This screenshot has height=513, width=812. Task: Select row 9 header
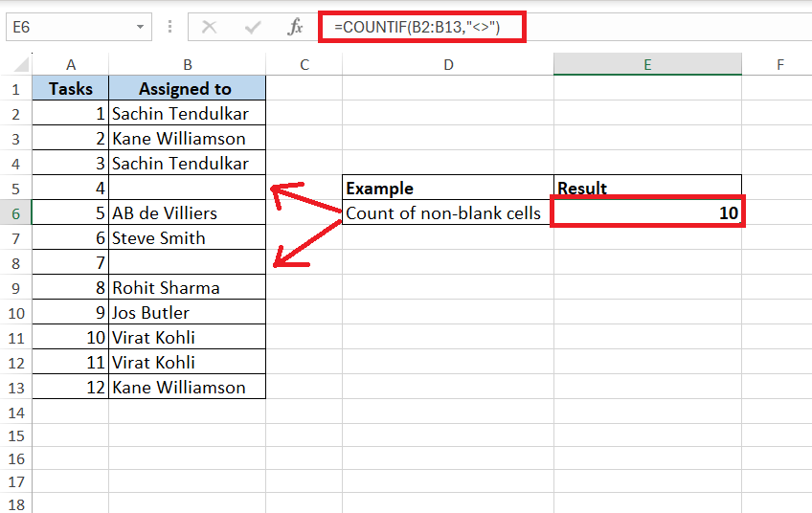(16, 288)
